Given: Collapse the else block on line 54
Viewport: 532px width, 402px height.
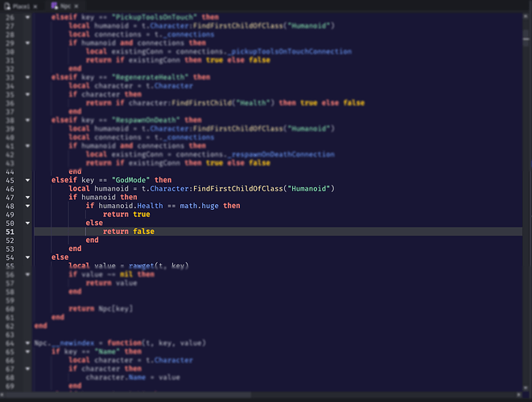Looking at the screenshot, I should pyautogui.click(x=27, y=257).
